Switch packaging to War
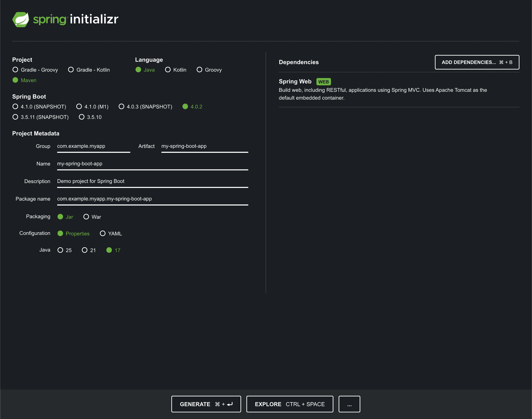Screen dimensions: 532x419 pyautogui.click(x=86, y=217)
